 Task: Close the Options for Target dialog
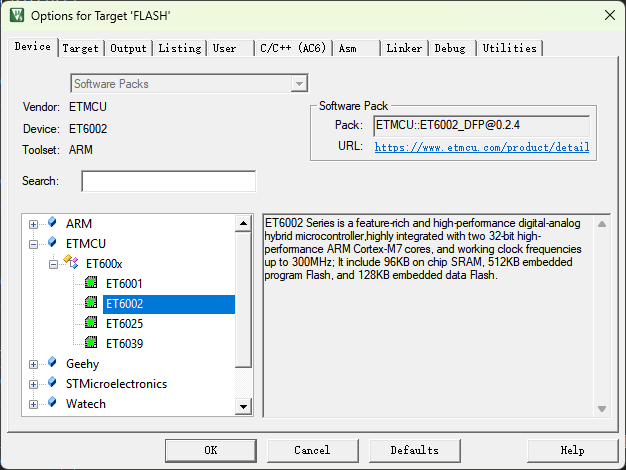pyautogui.click(x=610, y=15)
